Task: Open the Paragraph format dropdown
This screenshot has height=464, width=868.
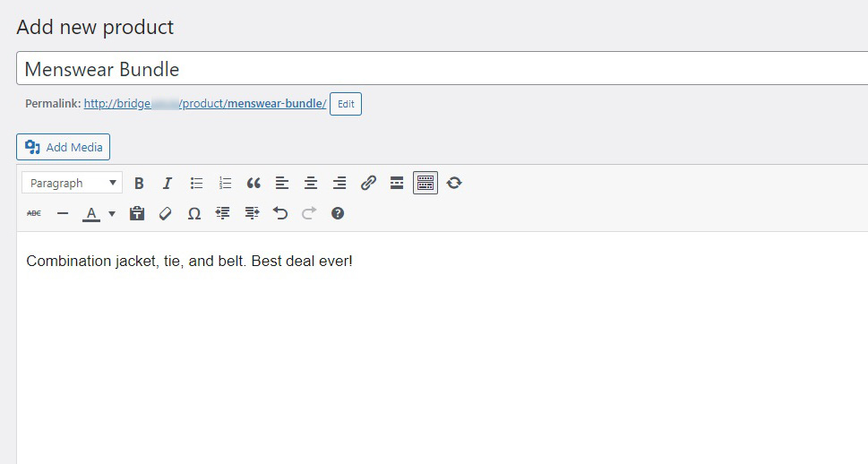Action: tap(73, 183)
